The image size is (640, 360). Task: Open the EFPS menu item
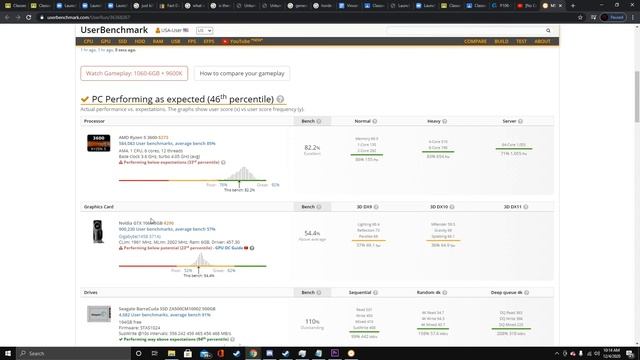pos(209,42)
